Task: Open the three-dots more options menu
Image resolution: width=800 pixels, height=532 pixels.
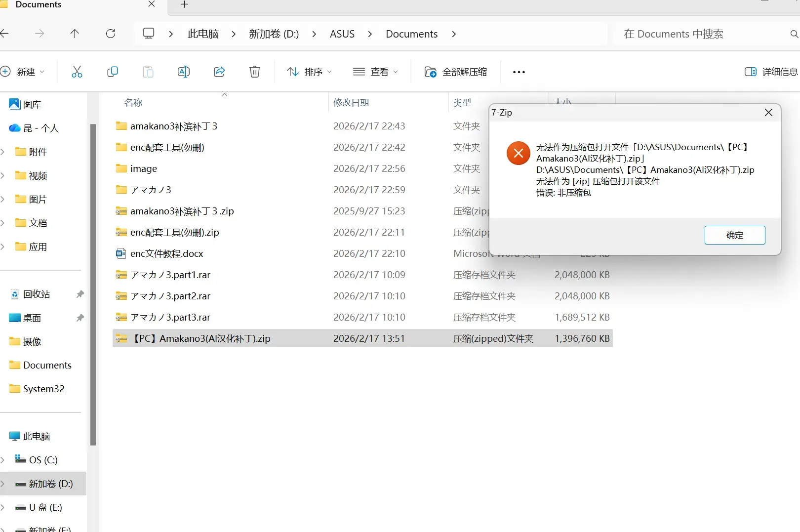Action: click(x=519, y=72)
